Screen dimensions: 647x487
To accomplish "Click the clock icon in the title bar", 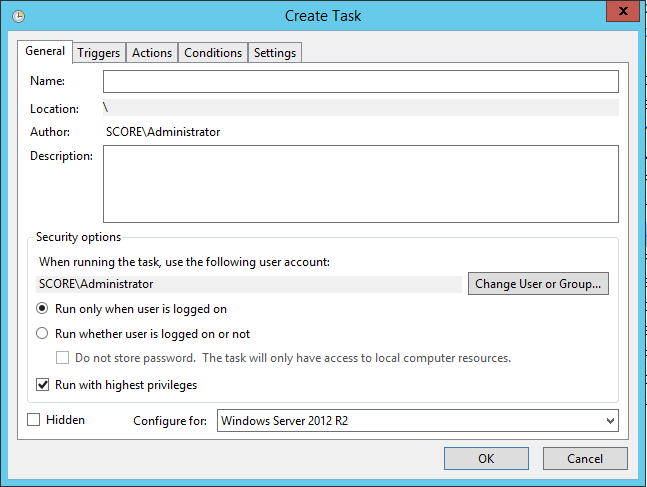I will pos(18,16).
